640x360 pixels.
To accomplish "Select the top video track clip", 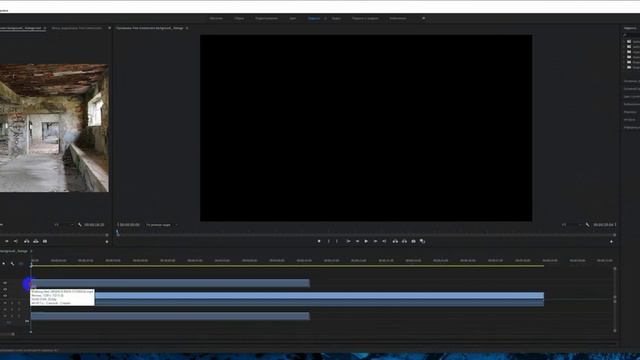I will [170, 283].
